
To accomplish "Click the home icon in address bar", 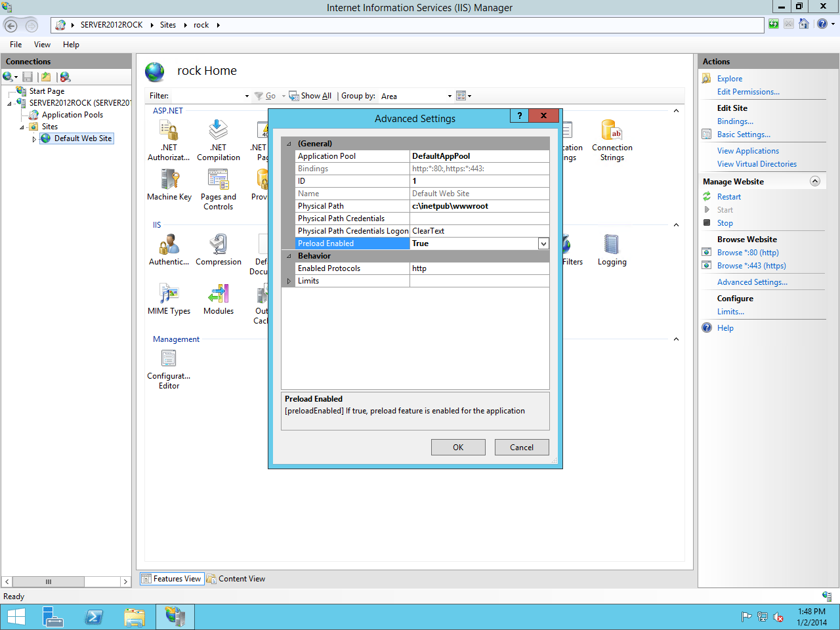I will point(804,24).
